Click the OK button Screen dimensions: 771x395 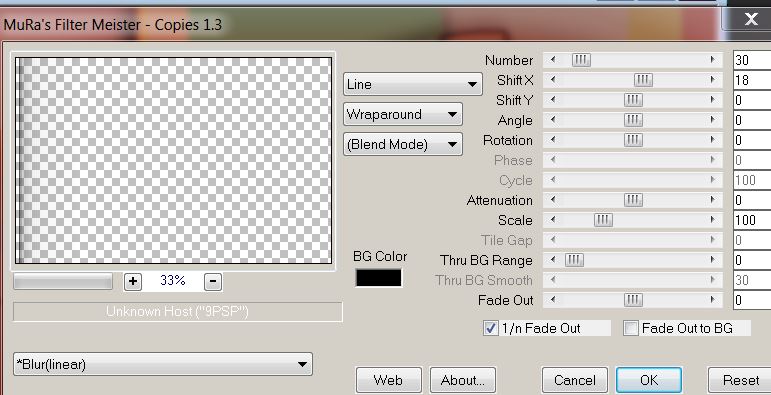click(x=649, y=380)
